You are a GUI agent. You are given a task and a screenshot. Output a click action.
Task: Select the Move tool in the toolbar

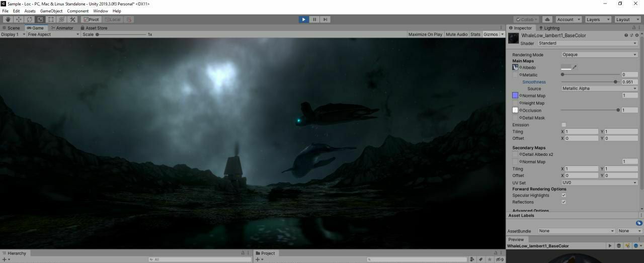point(19,20)
